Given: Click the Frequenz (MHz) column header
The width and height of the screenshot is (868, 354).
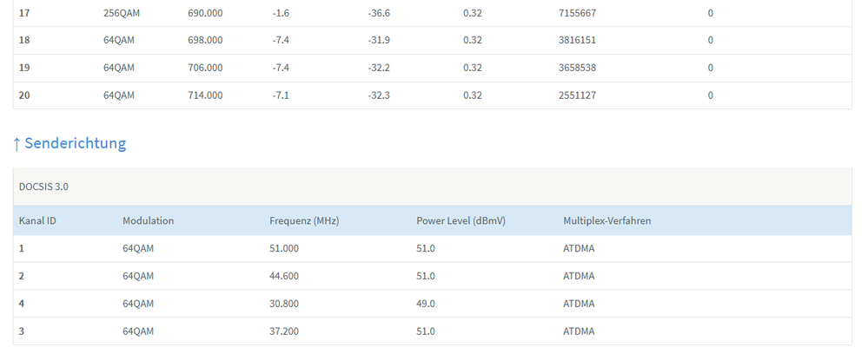Looking at the screenshot, I should (x=304, y=220).
